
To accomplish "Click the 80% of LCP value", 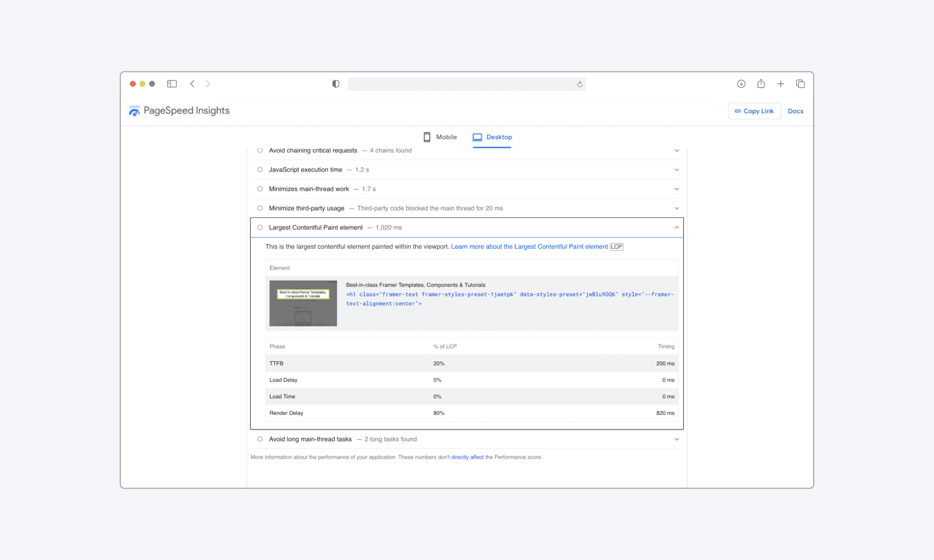I will (439, 413).
